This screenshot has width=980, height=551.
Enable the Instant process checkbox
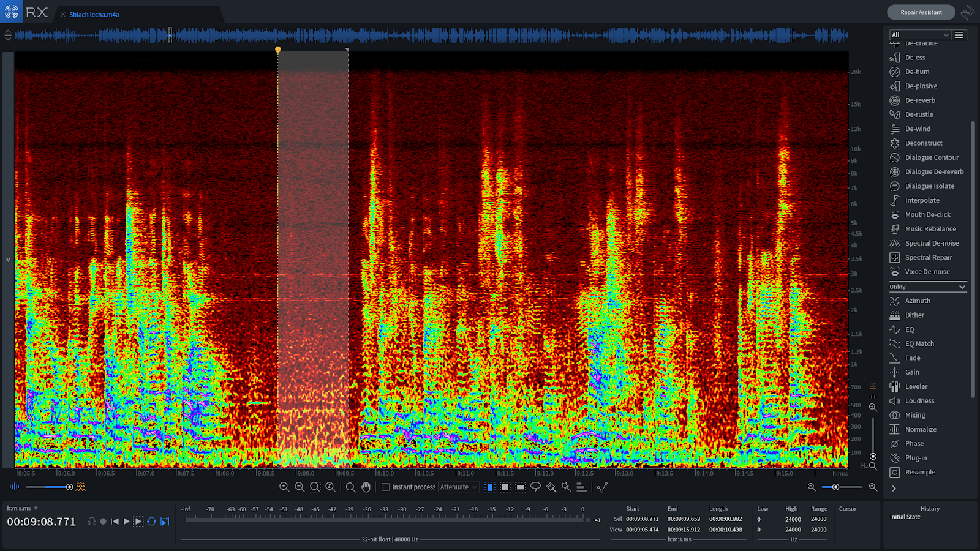[x=386, y=487]
